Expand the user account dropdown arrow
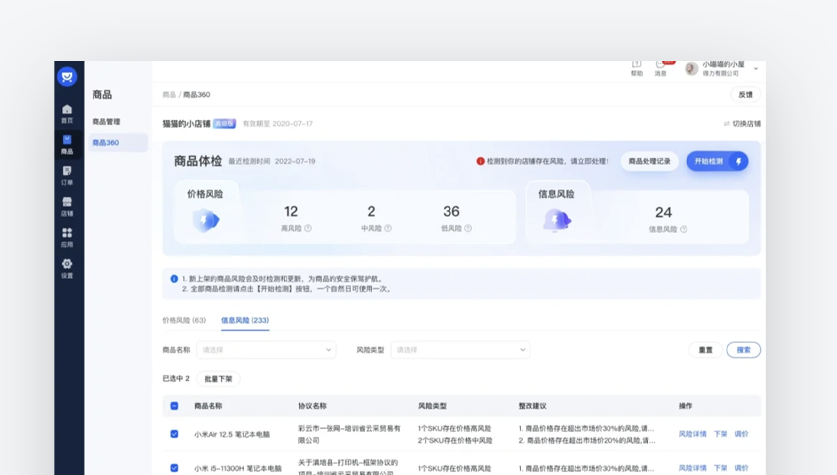The height and width of the screenshot is (475, 837). (x=756, y=69)
